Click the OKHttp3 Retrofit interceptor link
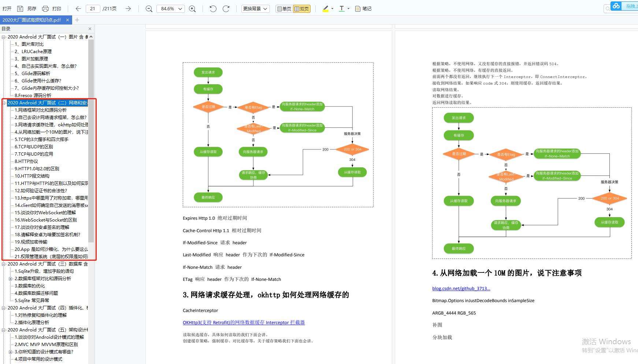 pyautogui.click(x=244, y=322)
